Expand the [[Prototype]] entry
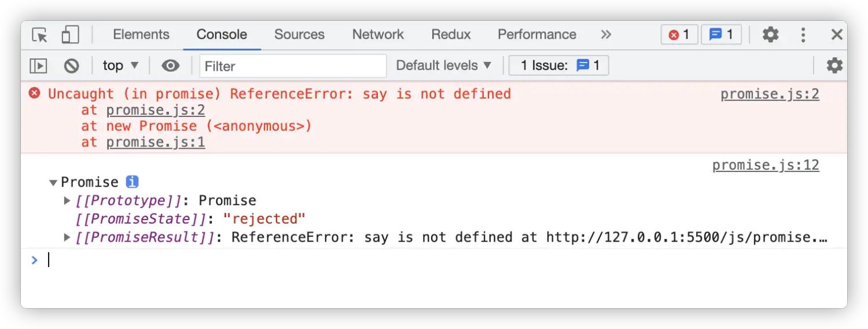 click(67, 201)
